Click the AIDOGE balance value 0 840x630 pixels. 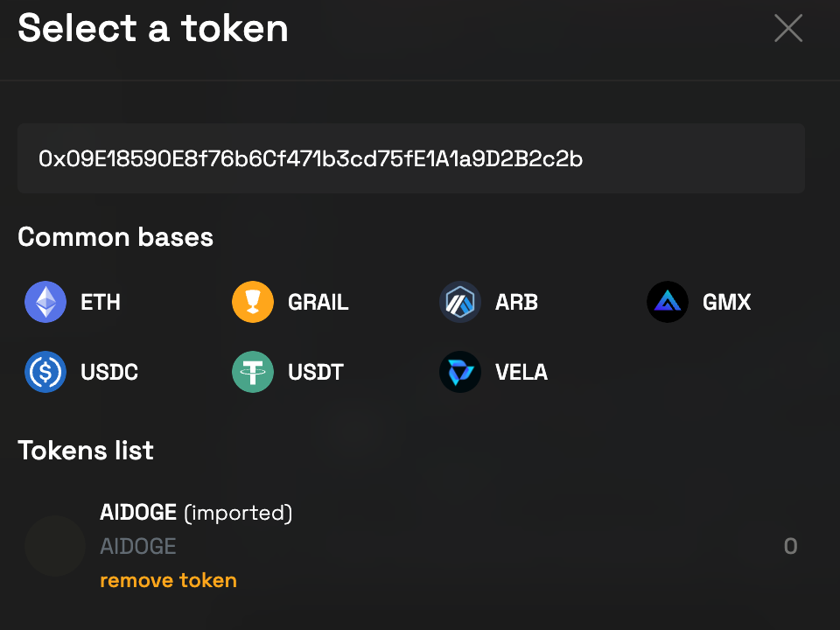coord(790,546)
